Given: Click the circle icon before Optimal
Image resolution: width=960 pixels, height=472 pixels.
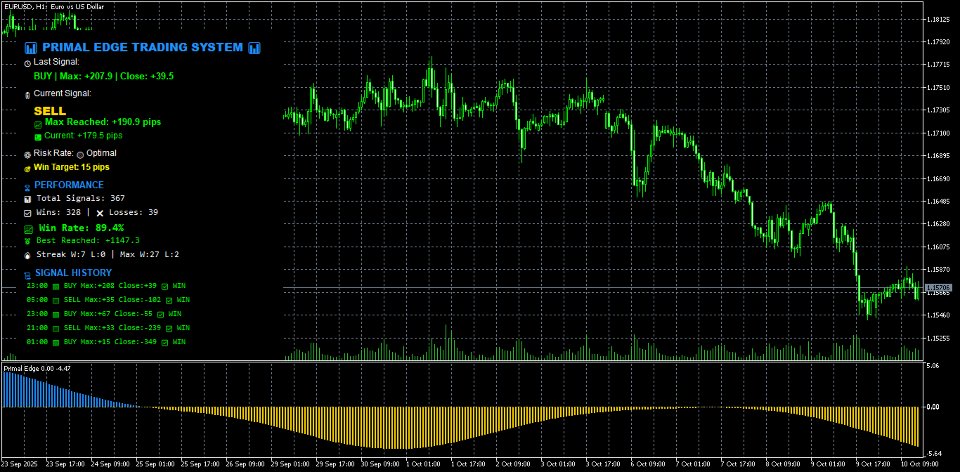Looking at the screenshot, I should [80, 155].
